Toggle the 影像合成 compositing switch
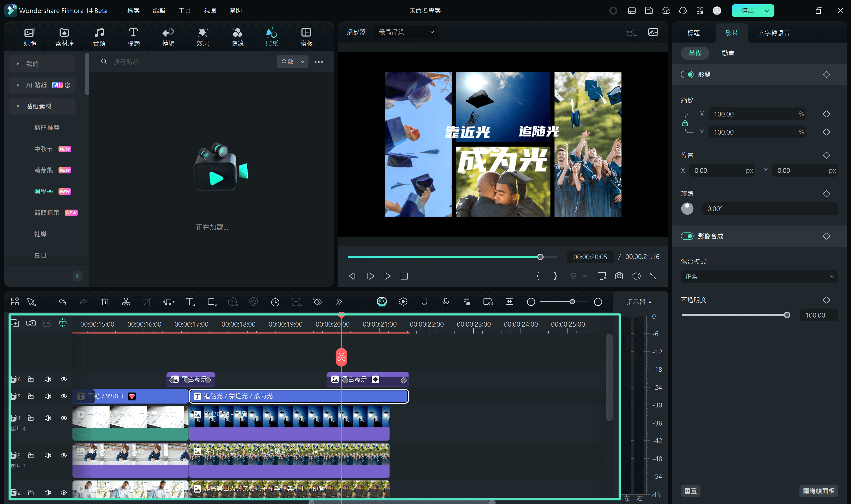The image size is (851, 504). [687, 236]
